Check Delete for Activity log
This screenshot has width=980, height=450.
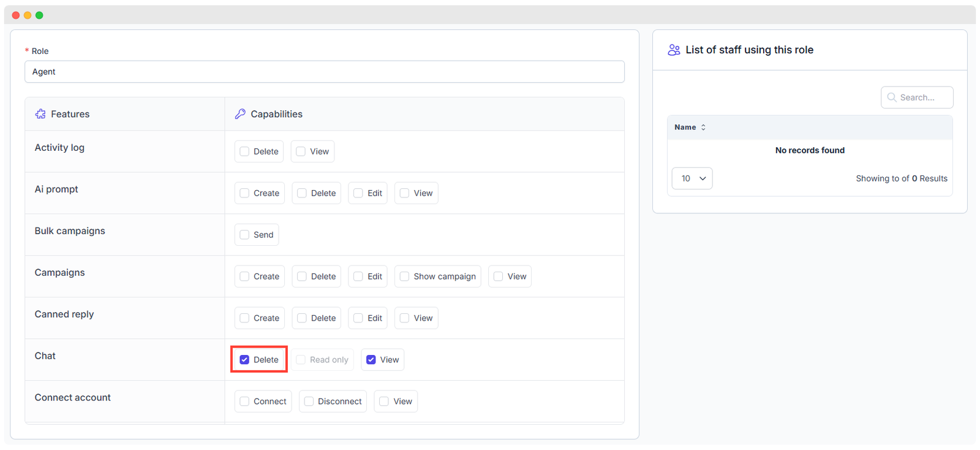[244, 151]
